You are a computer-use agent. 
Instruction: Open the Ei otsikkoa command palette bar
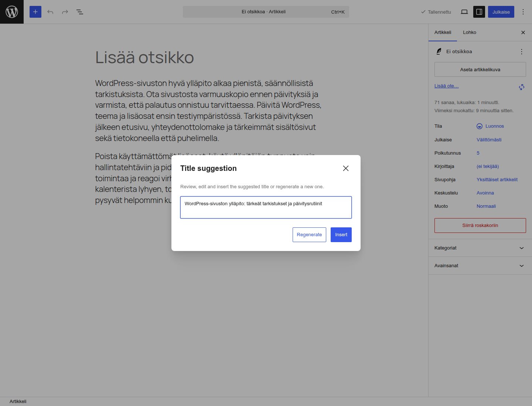coord(266,12)
